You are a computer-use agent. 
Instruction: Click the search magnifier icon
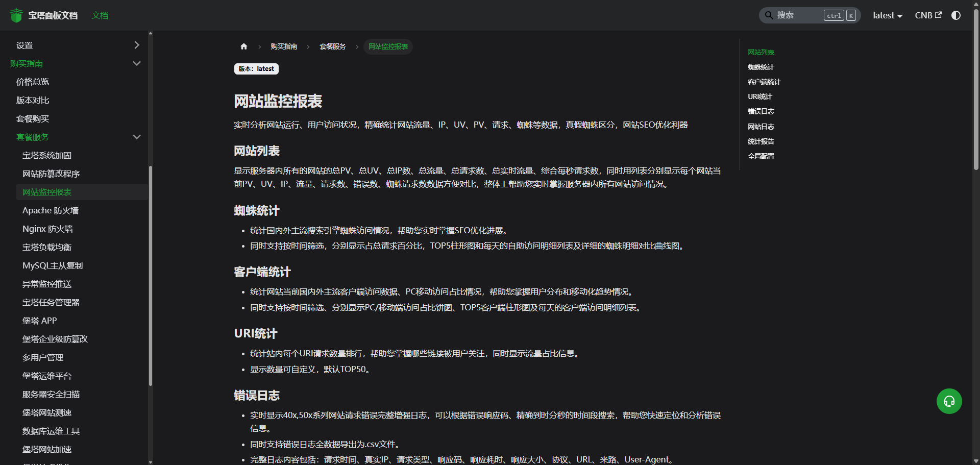[769, 15]
